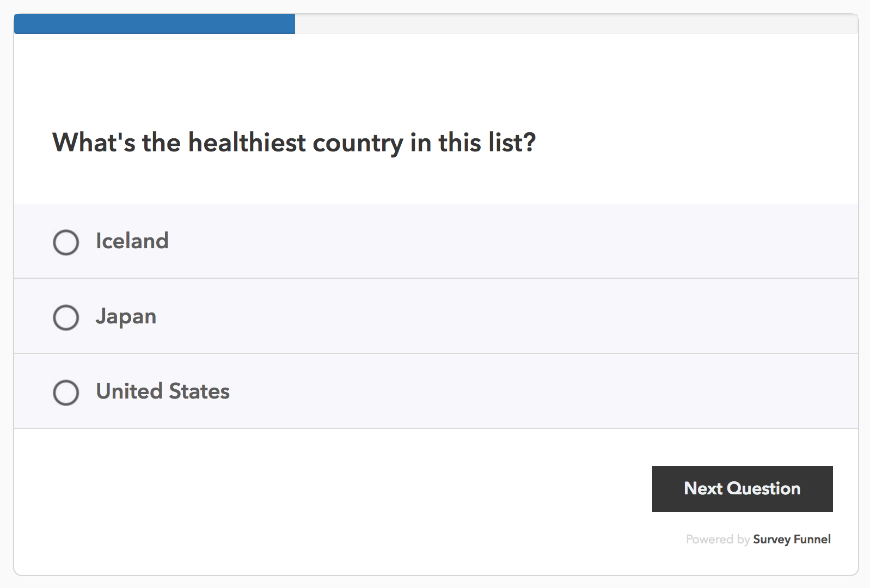Click empty space in Iceland answer row
The image size is (870, 588).
coord(490,241)
